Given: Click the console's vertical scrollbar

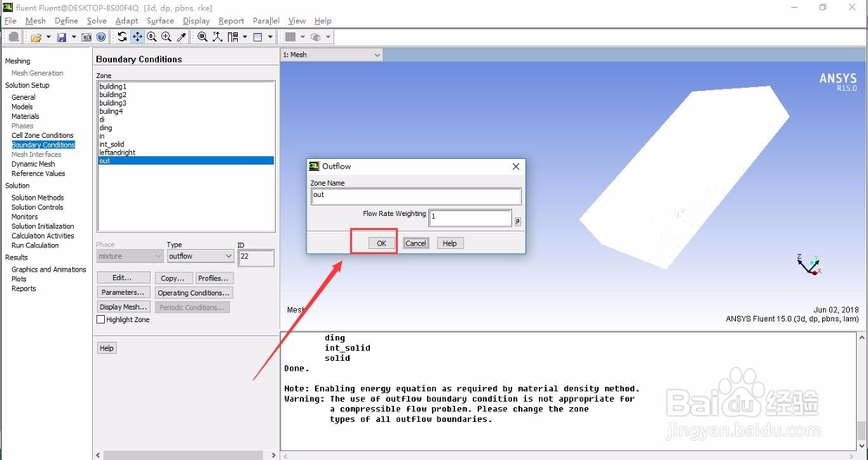Looking at the screenshot, I should click(862, 391).
